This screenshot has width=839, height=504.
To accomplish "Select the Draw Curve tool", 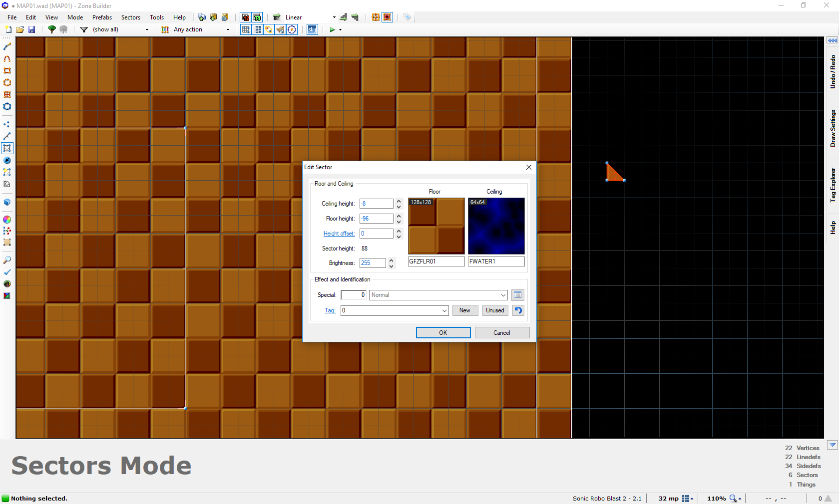I will click(7, 58).
